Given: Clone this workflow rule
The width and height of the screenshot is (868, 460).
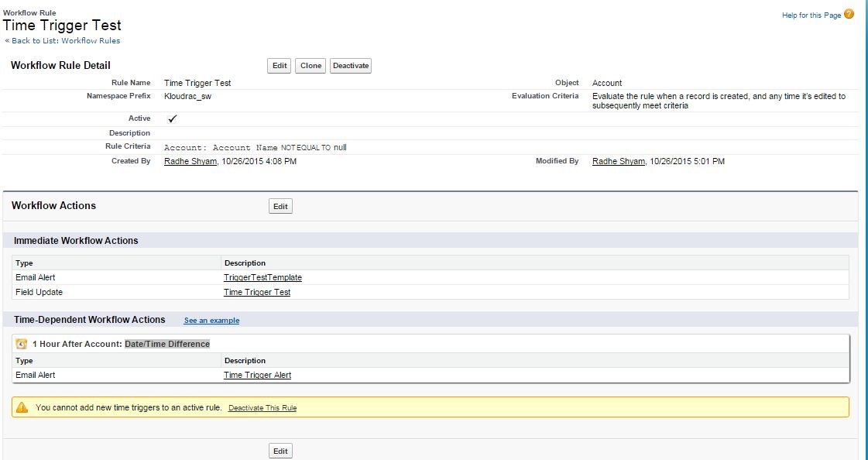Looking at the screenshot, I should tap(310, 66).
